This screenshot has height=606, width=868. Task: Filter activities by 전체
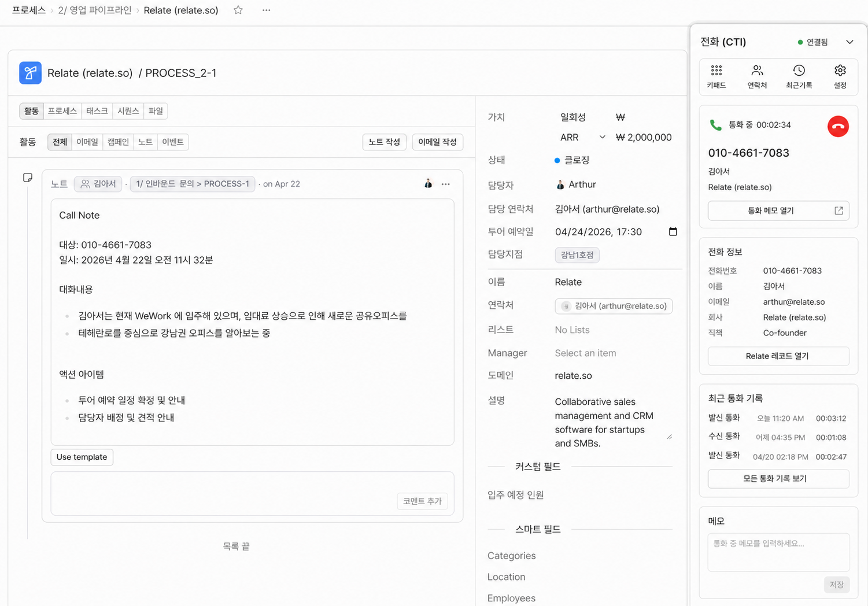[x=60, y=142]
